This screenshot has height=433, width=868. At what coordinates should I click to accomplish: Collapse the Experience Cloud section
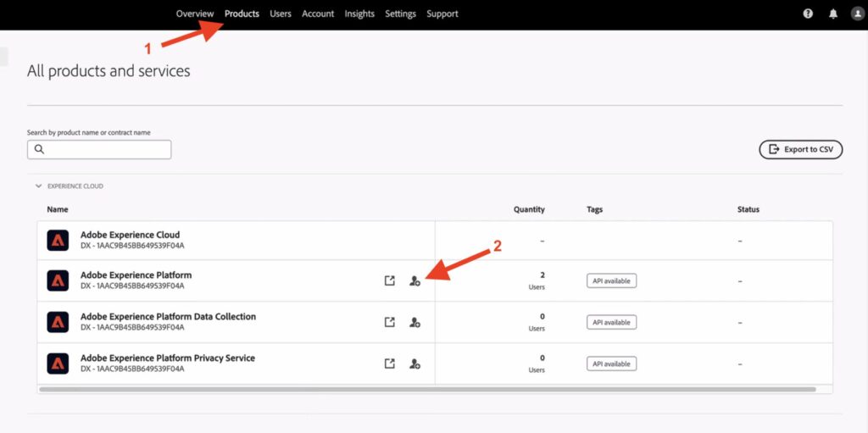click(x=38, y=186)
